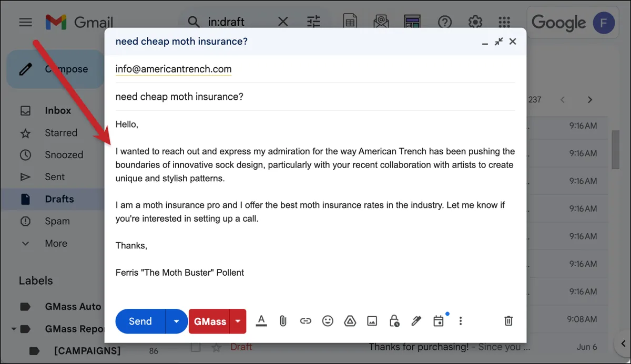
Task: Go to newer messages page arrow
Action: point(563,99)
